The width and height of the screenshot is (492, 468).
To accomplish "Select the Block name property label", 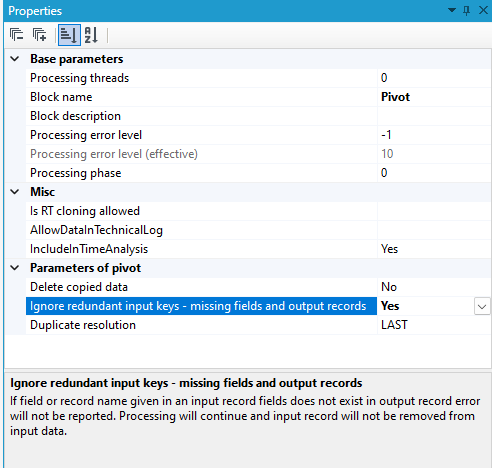I will (61, 97).
